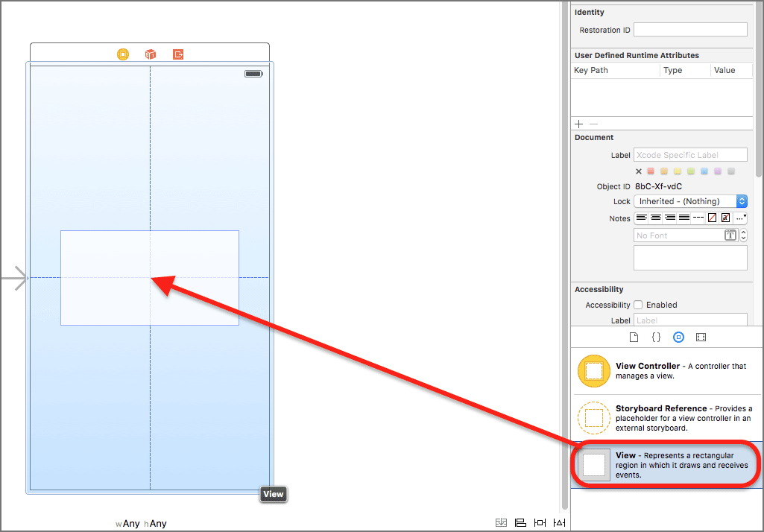Open the Lock dropdown

(690, 201)
